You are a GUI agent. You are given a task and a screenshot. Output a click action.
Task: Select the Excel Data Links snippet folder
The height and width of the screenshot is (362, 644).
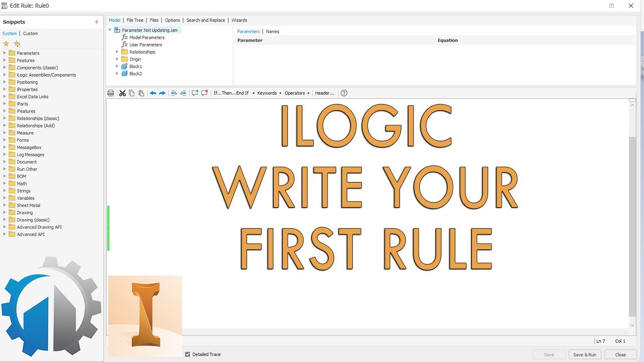[32, 97]
